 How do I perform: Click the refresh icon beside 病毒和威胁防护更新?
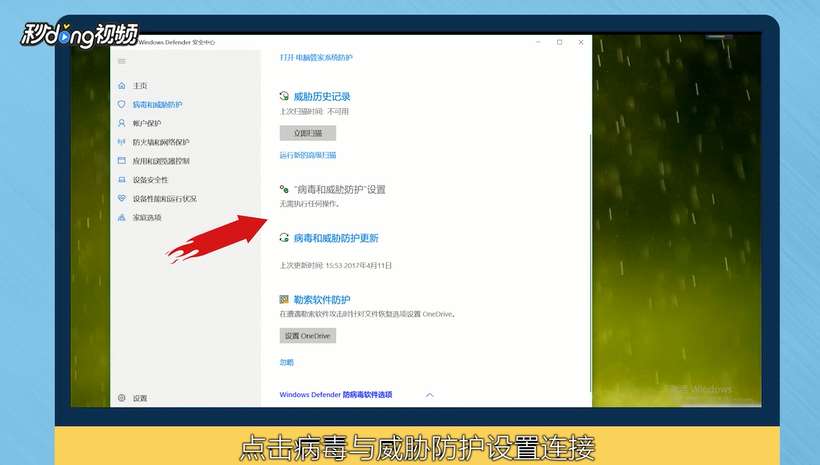tap(284, 237)
